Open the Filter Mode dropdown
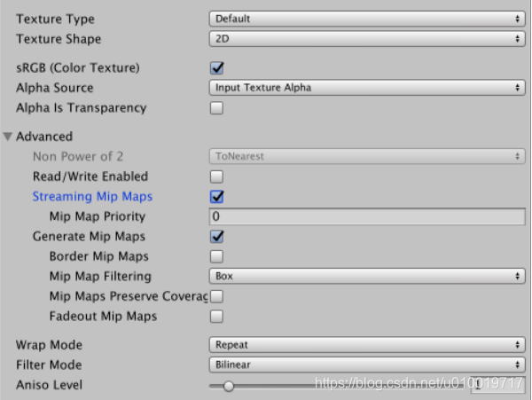 coord(367,365)
